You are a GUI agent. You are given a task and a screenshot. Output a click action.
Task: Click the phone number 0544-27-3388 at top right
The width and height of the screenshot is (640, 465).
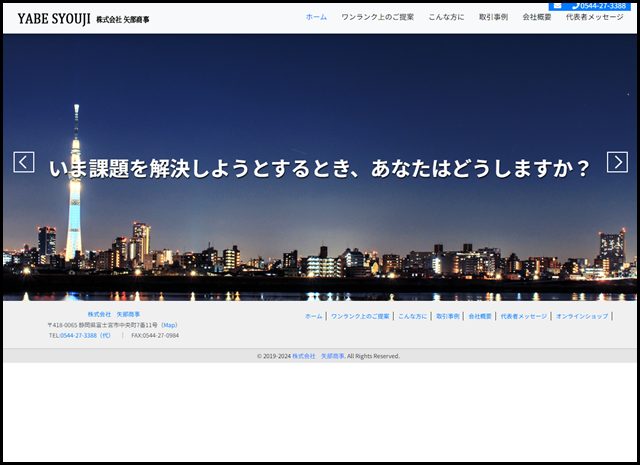tap(599, 6)
